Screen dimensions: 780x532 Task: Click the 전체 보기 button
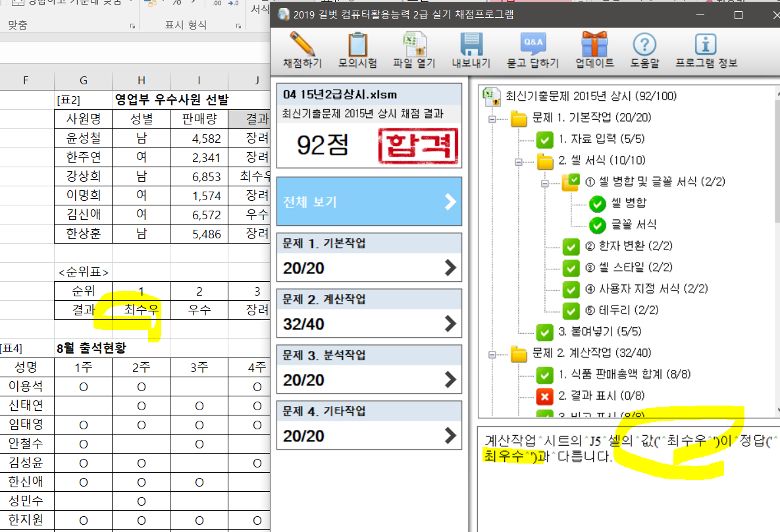[x=369, y=201]
